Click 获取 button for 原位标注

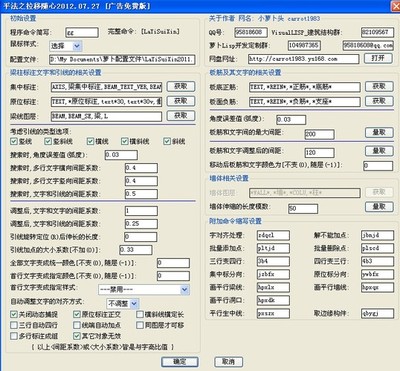tap(181, 101)
